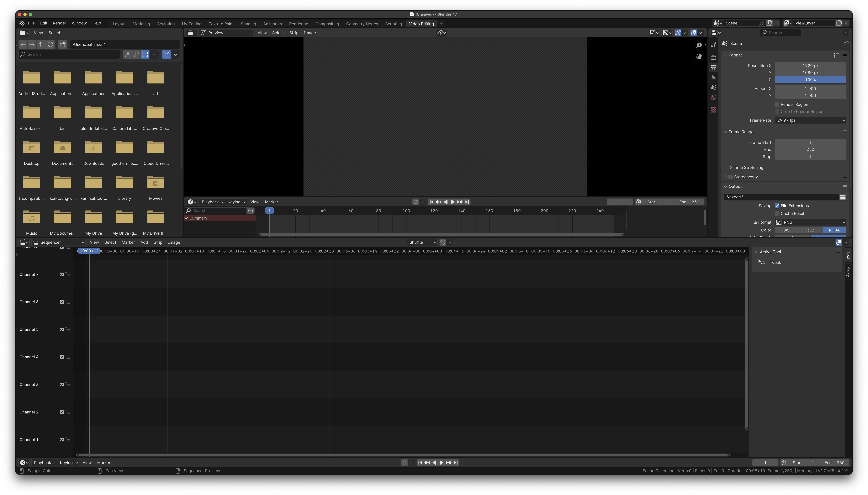
Task: Go to parent directory in file browser
Action: coord(41,45)
